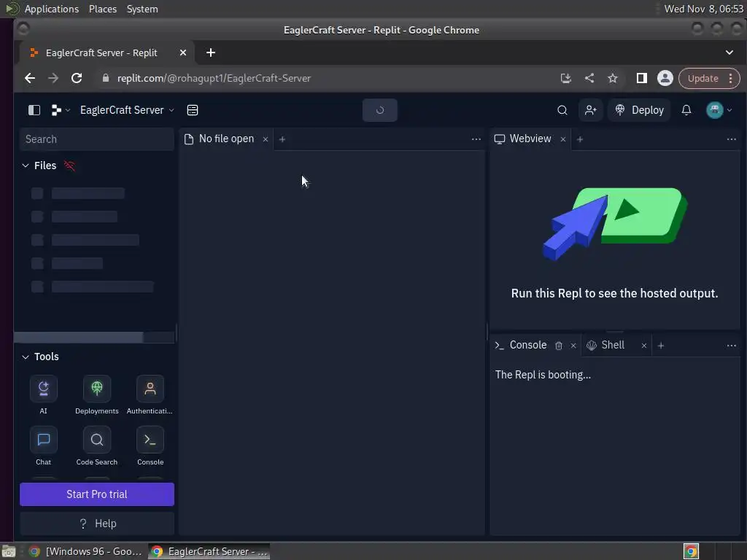Open Webview pane more options menu
Screen dimensions: 747x560
pos(731,139)
